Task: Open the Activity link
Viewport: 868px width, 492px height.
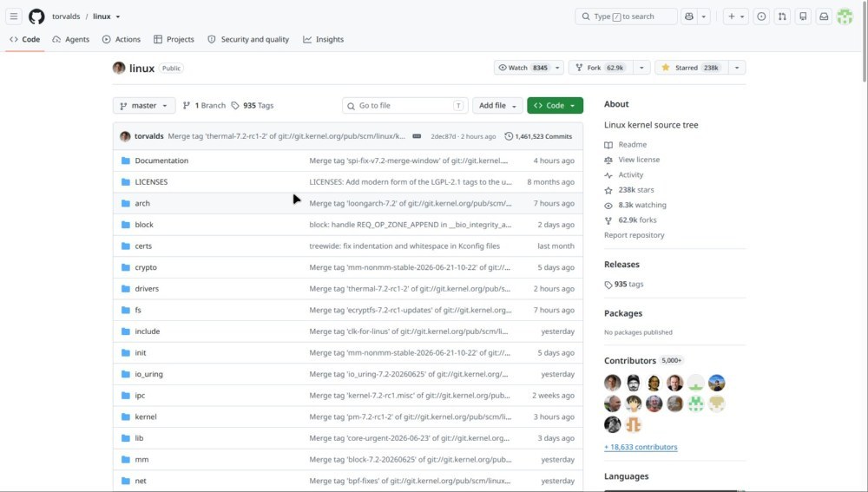Action: coord(630,174)
